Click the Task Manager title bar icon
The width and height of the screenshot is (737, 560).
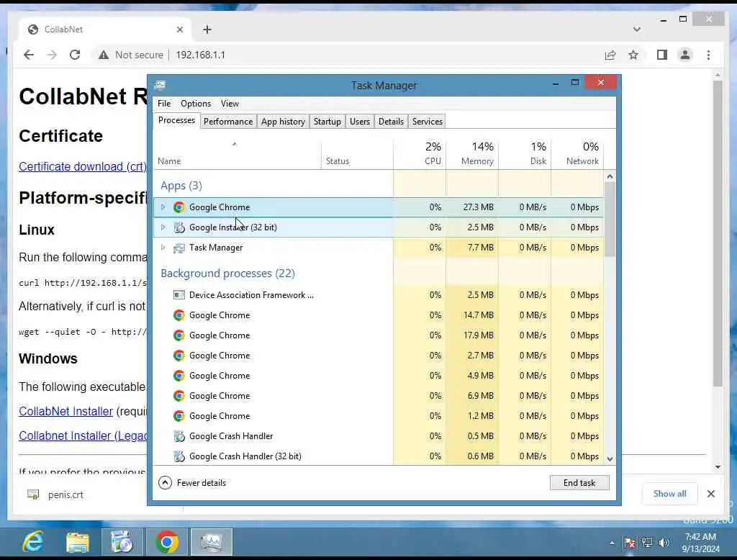[160, 85]
